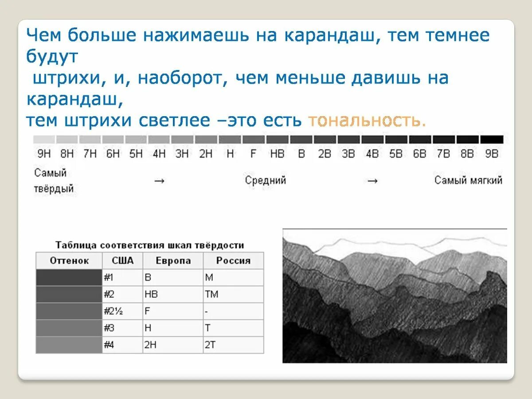Image resolution: width=532 pixels, height=399 pixels.
Task: Click the label '6B'
Action: [x=419, y=154]
